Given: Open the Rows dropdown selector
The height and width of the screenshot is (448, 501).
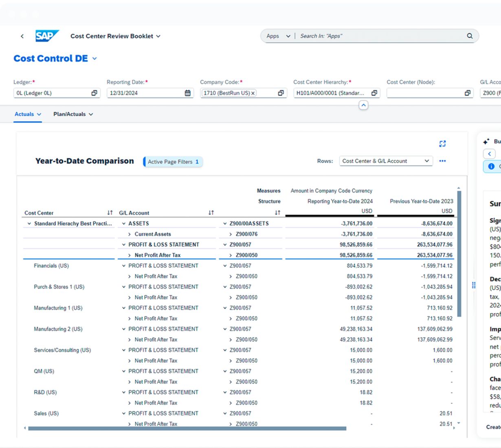Looking at the screenshot, I should click(x=385, y=161).
